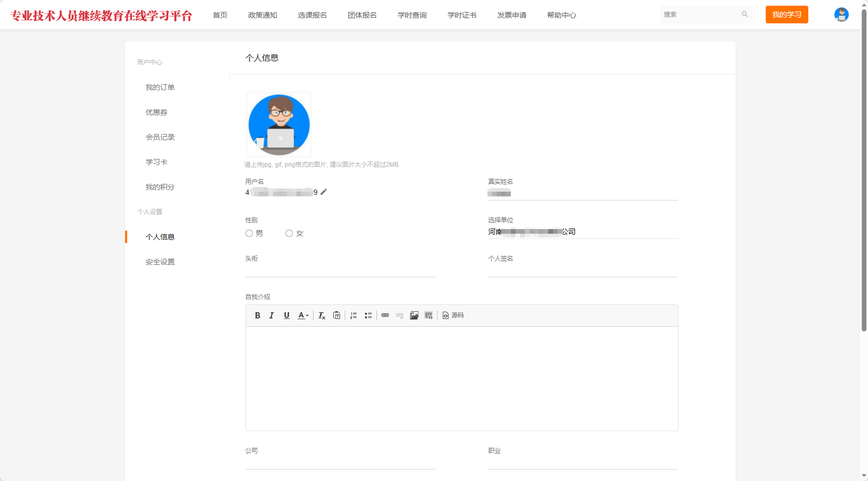This screenshot has height=481, width=868.
Task: Go to 学时查询 in the navigation bar
Action: tap(412, 15)
